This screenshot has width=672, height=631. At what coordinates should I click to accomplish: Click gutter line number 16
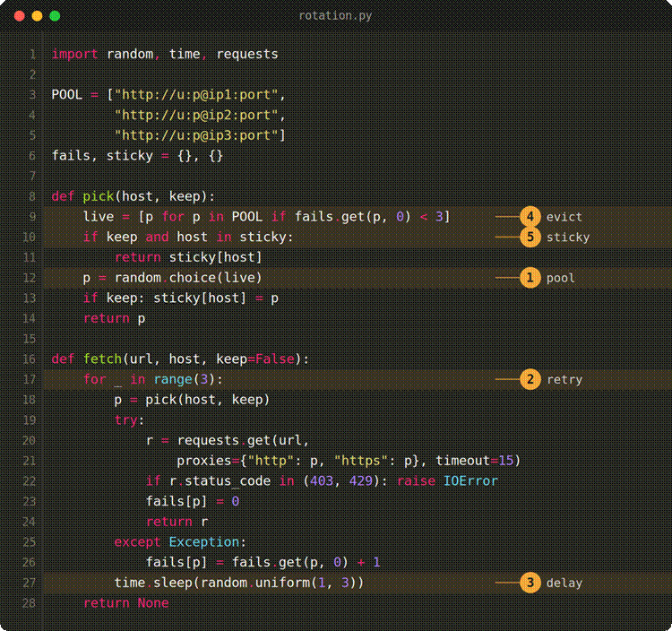30,359
